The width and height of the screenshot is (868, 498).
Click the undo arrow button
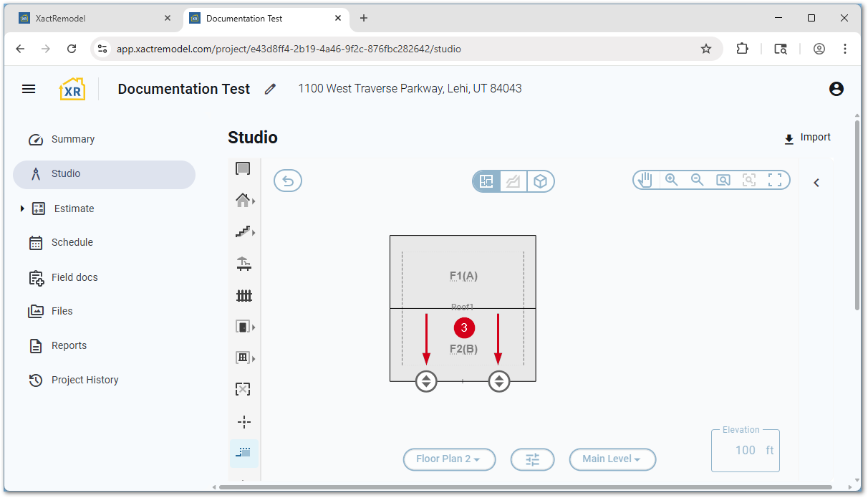point(288,181)
